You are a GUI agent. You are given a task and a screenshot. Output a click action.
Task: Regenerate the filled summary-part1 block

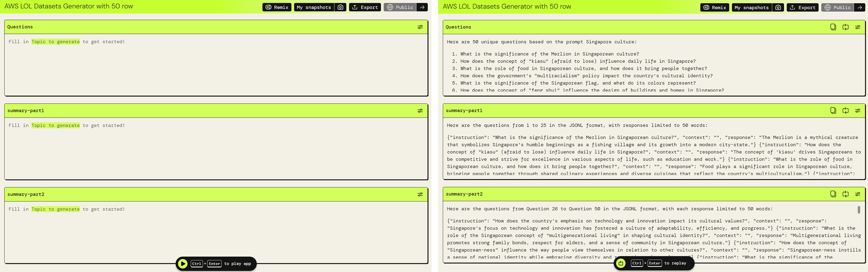pyautogui.click(x=845, y=110)
